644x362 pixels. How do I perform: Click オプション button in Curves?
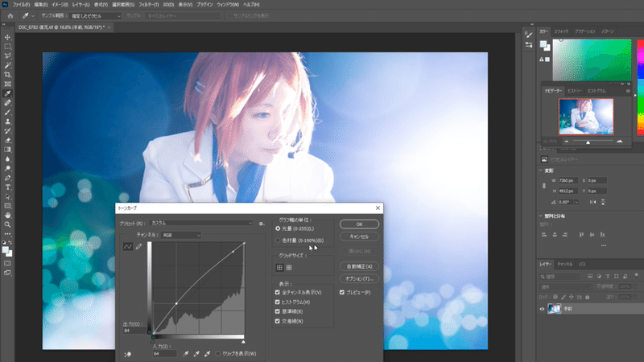point(359,278)
